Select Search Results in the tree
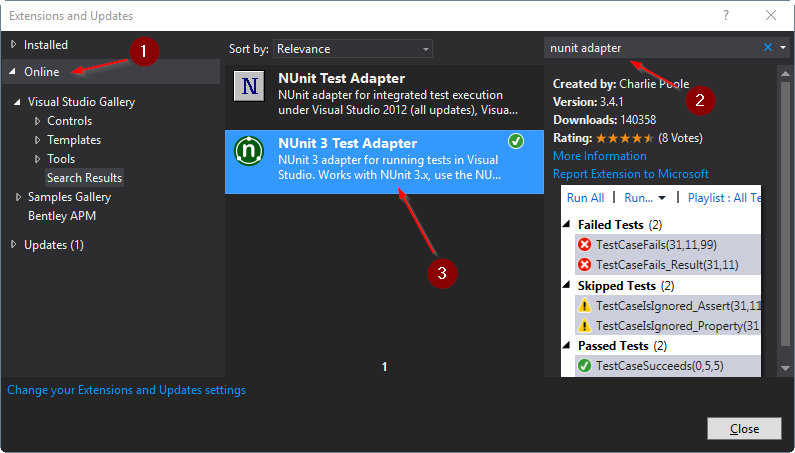795x453 pixels. tap(84, 178)
